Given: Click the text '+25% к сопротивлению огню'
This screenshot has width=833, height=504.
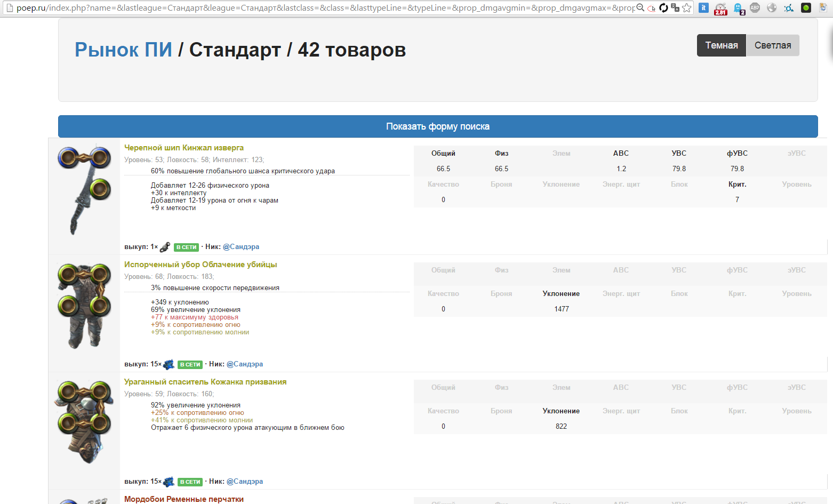Looking at the screenshot, I should (197, 413).
